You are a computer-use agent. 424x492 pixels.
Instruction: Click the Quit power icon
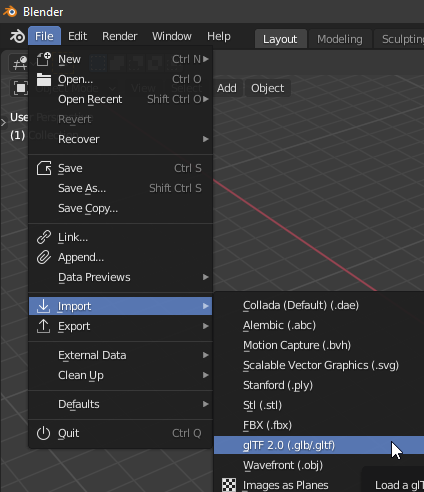tap(43, 433)
